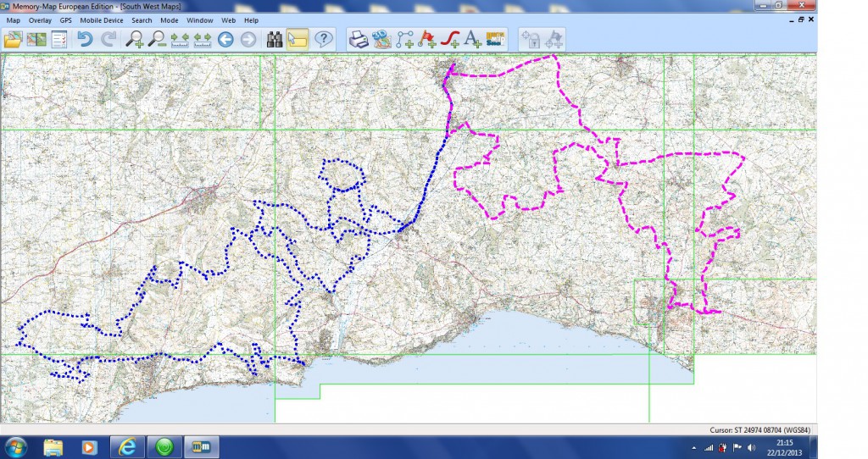Select the New Mark flag icon
This screenshot has width=868, height=459.
[427, 39]
